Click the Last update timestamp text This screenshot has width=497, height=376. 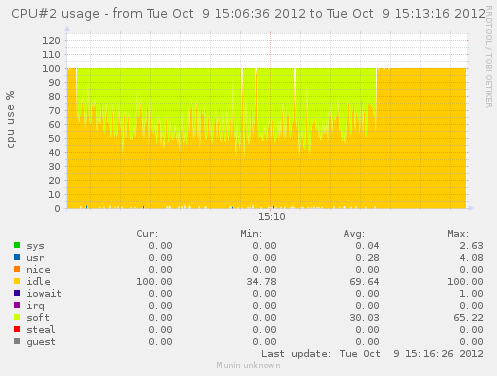tap(372, 354)
